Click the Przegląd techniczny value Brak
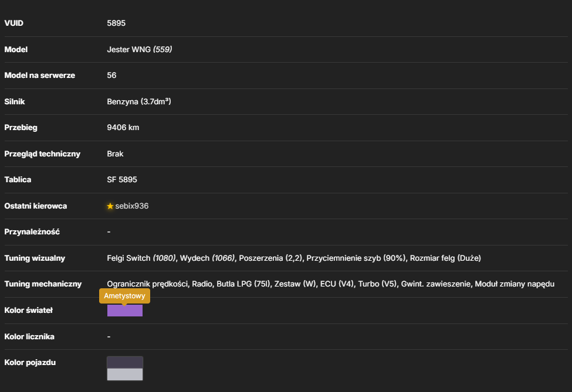 pos(115,154)
